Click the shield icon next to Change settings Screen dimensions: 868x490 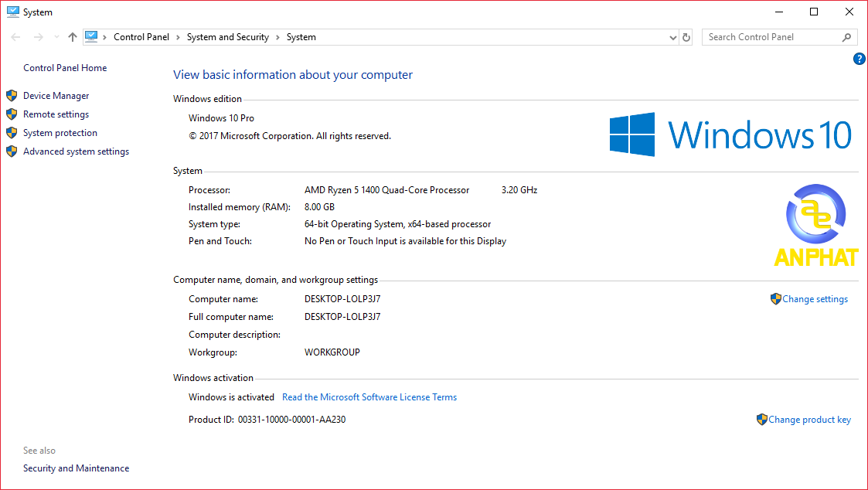[x=776, y=299]
